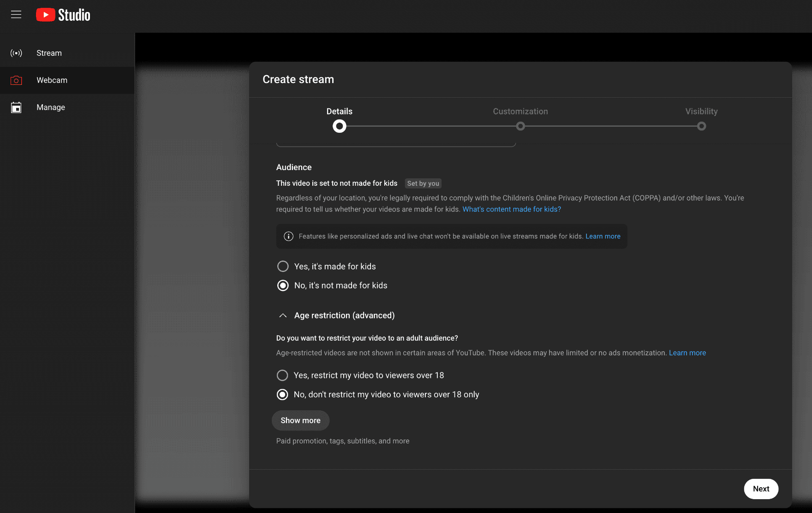Select "No, don't restrict my video" option

(x=282, y=395)
